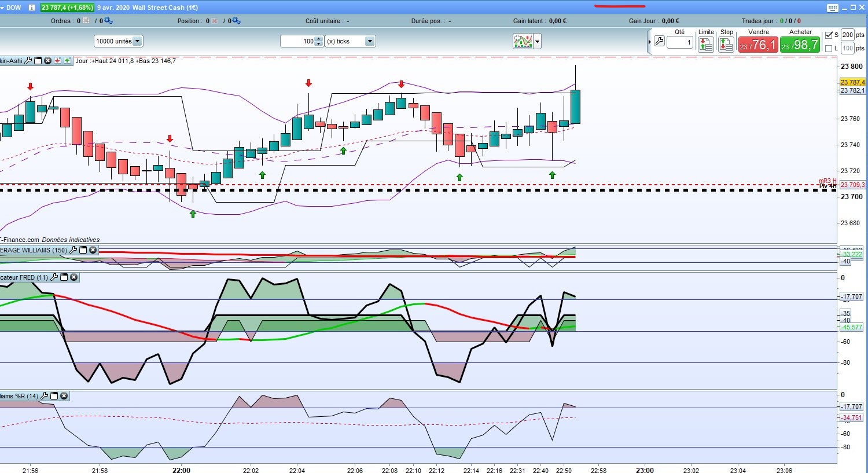Click the Wall Street Cash (1€) title

pos(165,8)
